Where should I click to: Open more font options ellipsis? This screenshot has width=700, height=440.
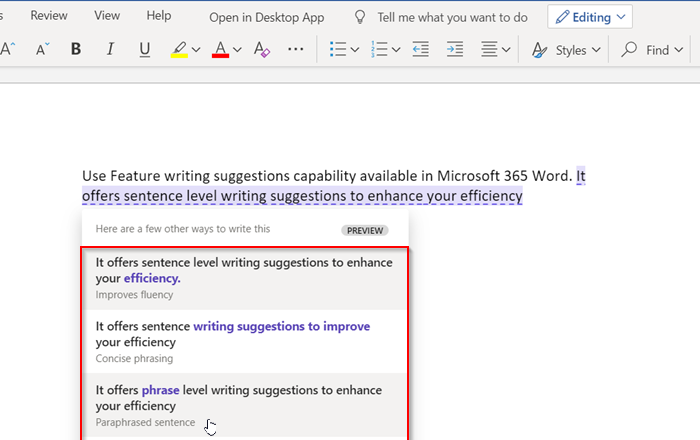pyautogui.click(x=295, y=50)
